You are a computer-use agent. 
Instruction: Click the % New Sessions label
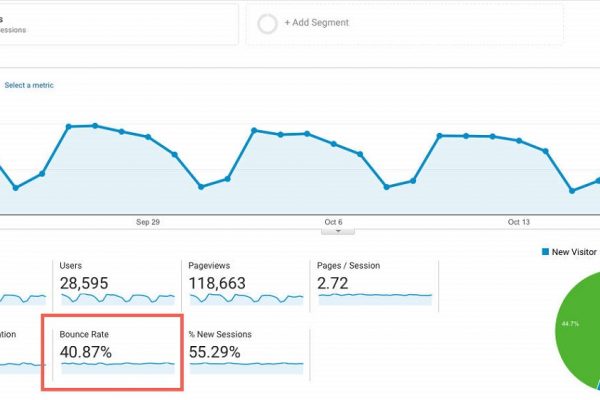coord(220,335)
